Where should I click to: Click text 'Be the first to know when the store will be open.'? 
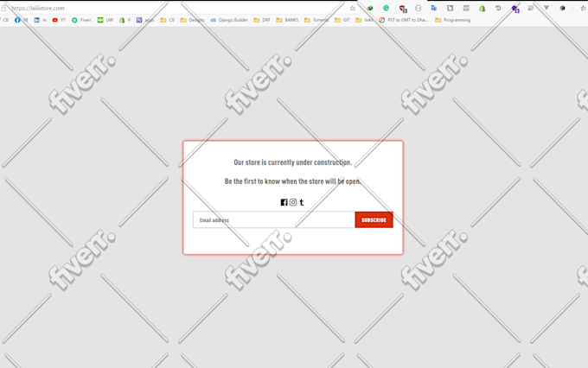coord(293,181)
